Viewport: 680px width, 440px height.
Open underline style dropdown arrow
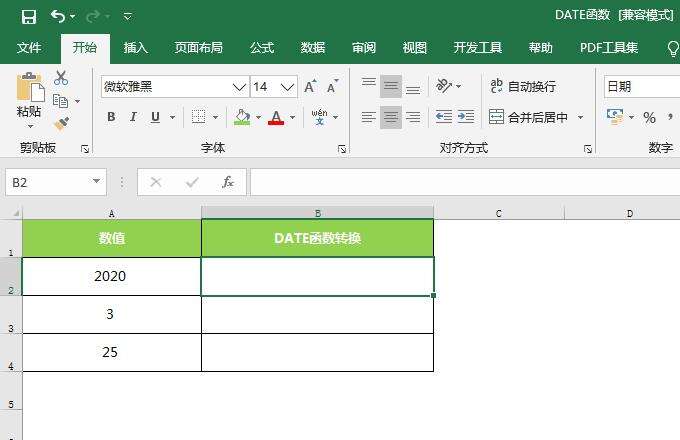(x=173, y=117)
